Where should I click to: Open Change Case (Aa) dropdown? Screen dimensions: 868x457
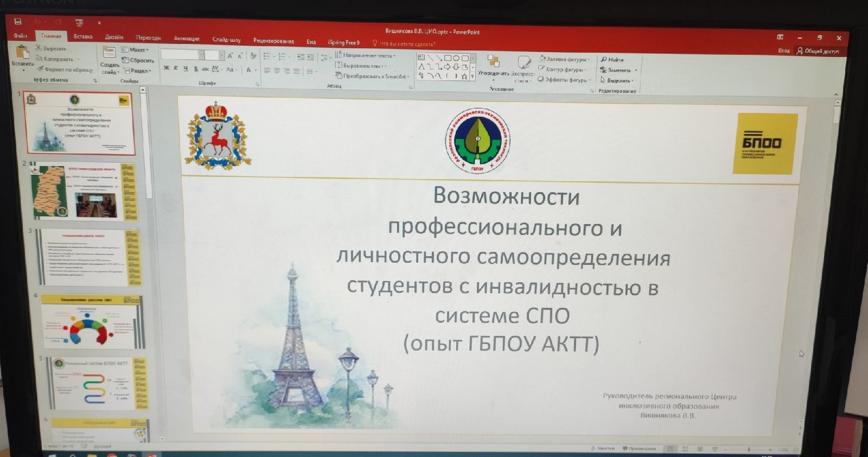[x=231, y=69]
